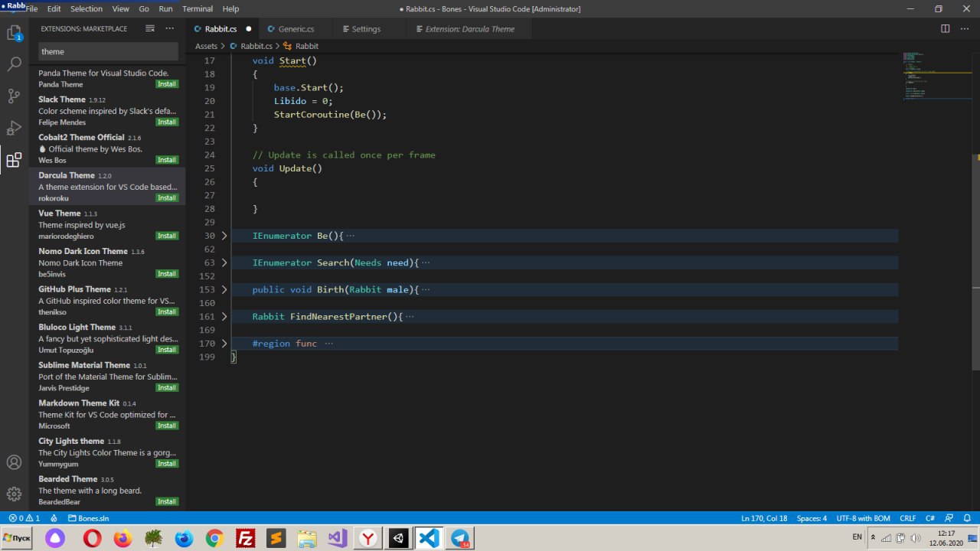Switch to the Generic.cs tab
The height and width of the screenshot is (551, 980).
(296, 28)
